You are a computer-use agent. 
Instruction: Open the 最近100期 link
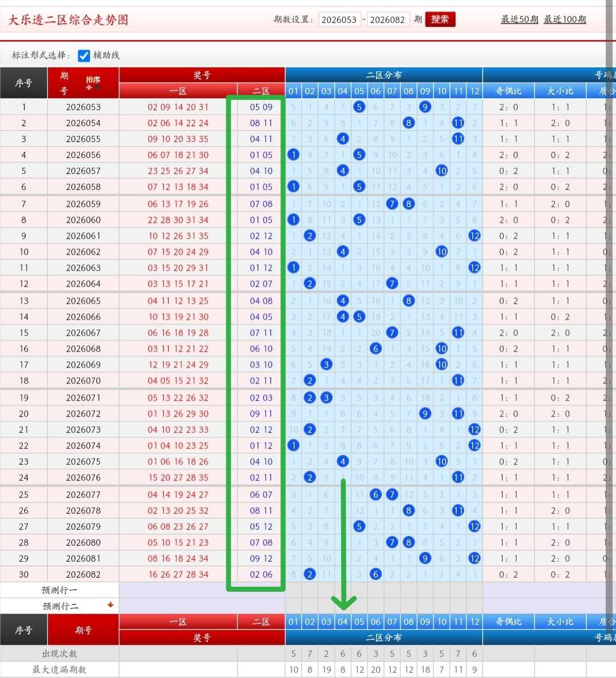tap(565, 19)
